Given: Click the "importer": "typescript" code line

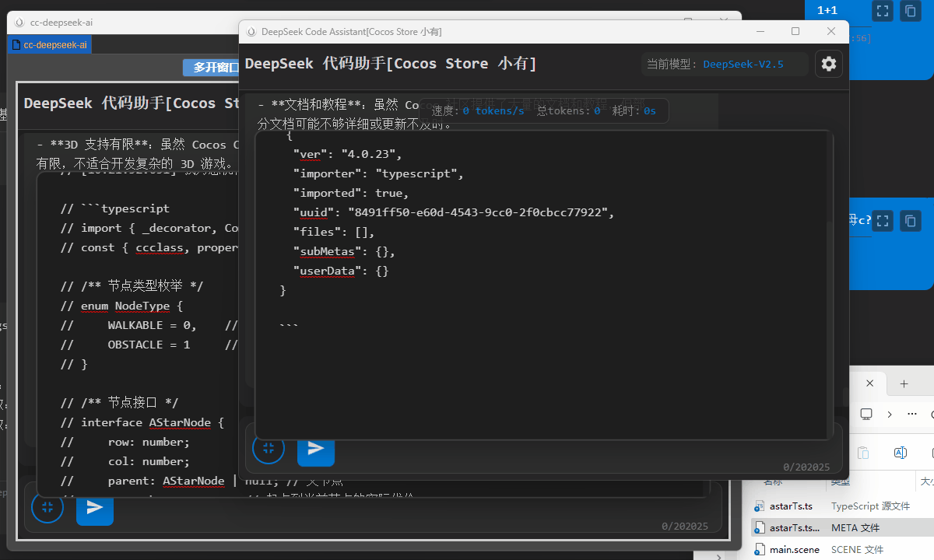Looking at the screenshot, I should click(378, 173).
